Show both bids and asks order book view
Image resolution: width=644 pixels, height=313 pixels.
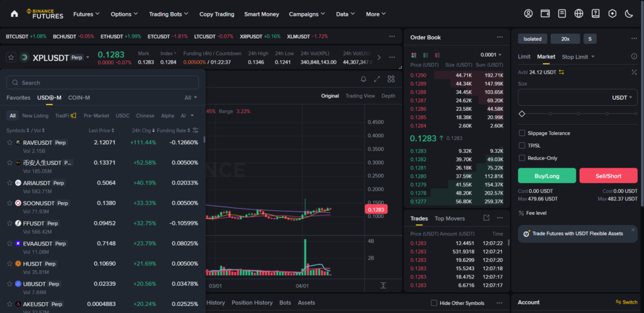click(x=414, y=55)
